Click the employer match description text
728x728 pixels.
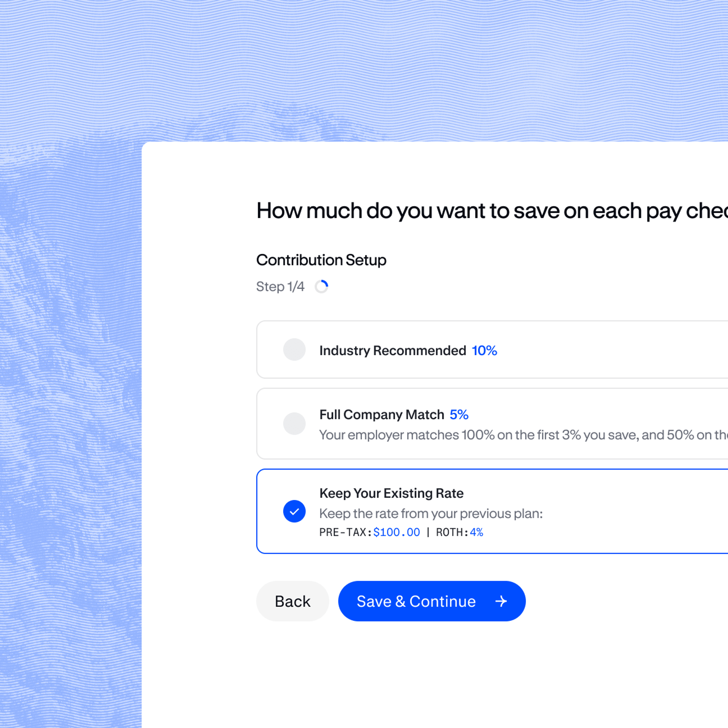tap(520, 435)
